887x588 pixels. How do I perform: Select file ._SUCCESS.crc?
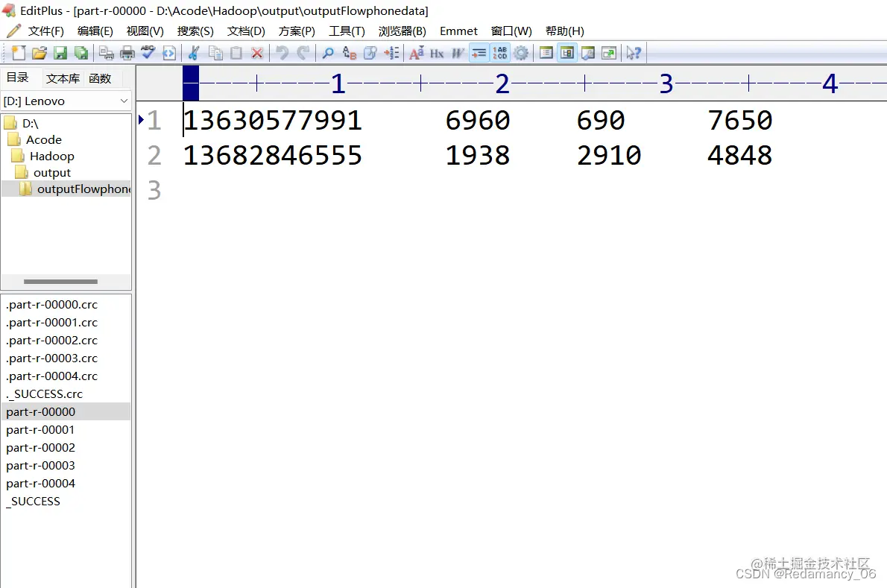(44, 393)
